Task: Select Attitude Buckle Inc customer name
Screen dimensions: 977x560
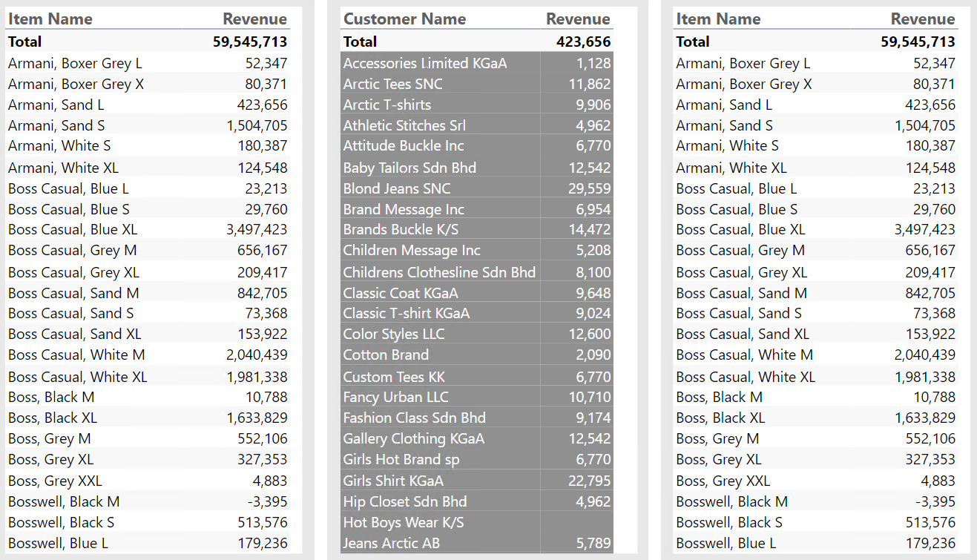Action: coord(404,145)
